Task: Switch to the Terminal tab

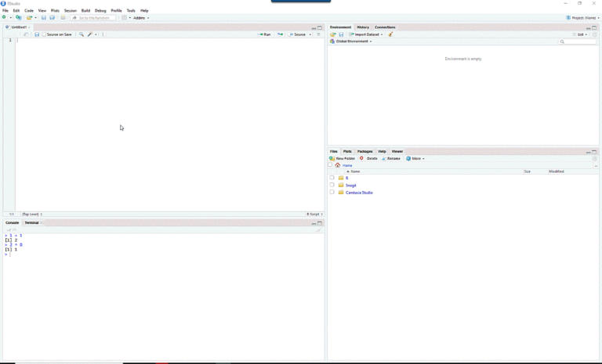Action: click(31, 222)
